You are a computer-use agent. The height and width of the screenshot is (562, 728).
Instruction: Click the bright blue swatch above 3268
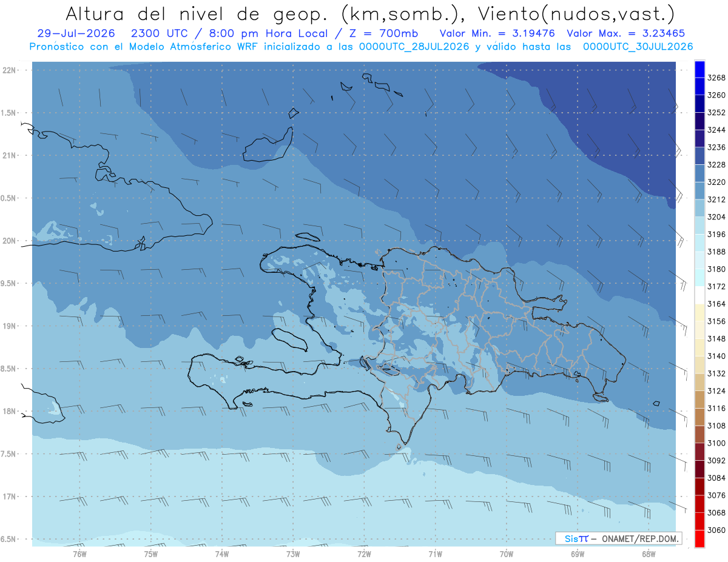699,69
